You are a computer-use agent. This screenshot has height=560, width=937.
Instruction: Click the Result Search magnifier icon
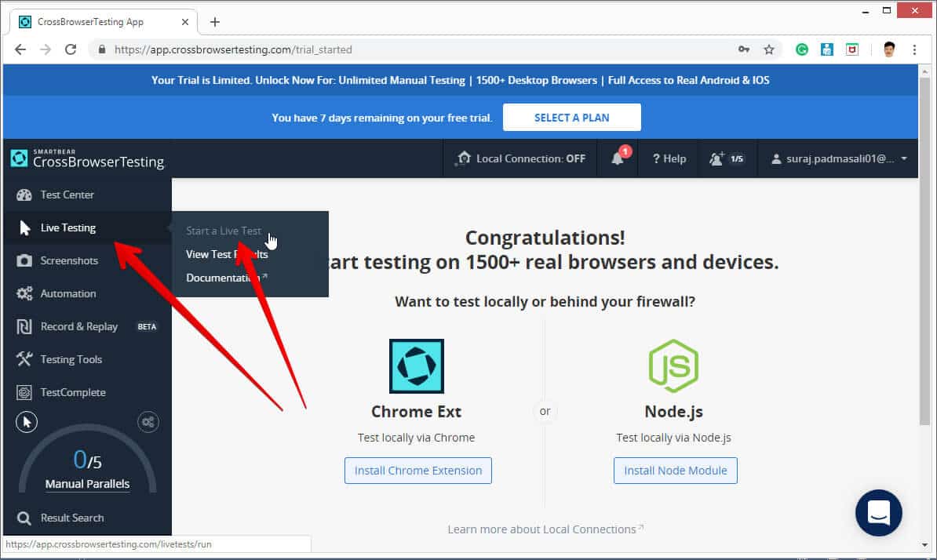[x=24, y=518]
